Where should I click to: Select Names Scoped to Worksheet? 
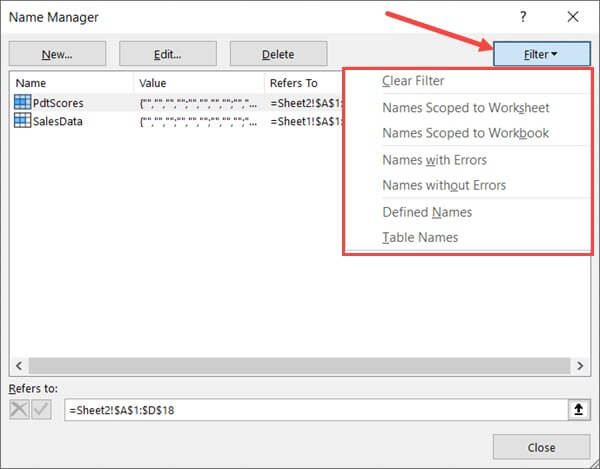pos(465,107)
